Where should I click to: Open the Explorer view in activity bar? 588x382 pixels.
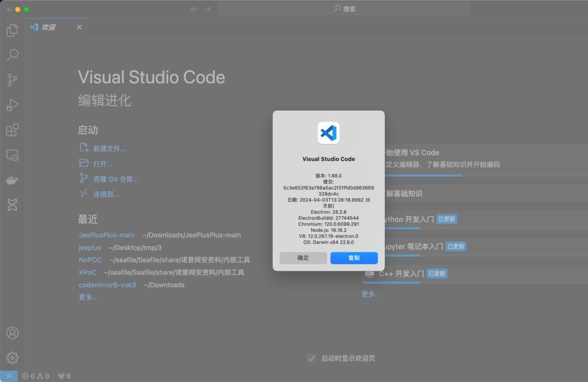(x=13, y=31)
